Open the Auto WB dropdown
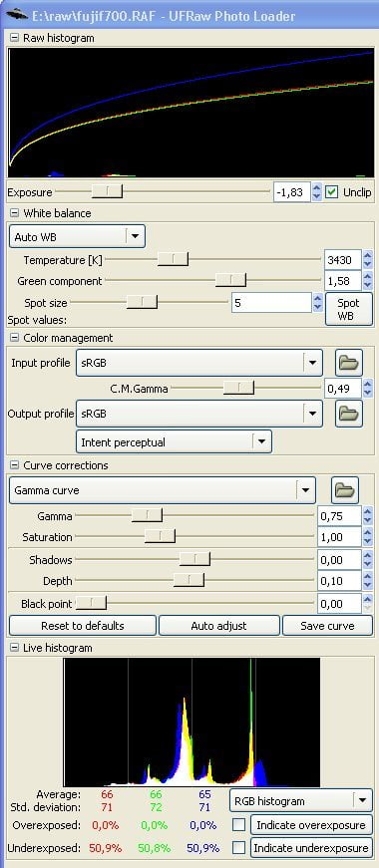The image size is (379, 868). [x=78, y=236]
